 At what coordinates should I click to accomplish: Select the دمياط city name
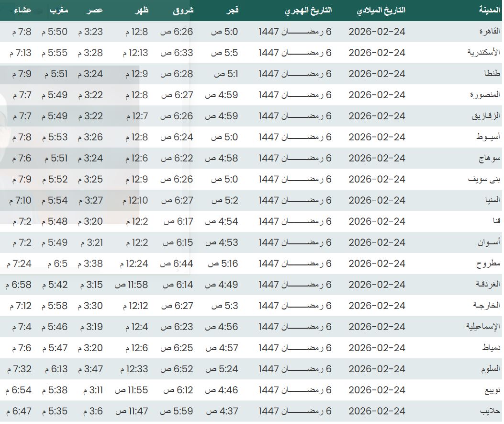[491, 348]
